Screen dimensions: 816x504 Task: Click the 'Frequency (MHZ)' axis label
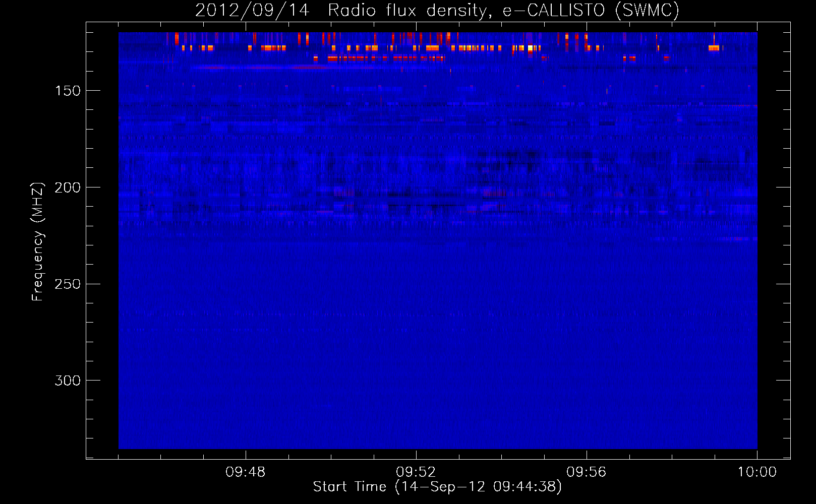(x=38, y=241)
